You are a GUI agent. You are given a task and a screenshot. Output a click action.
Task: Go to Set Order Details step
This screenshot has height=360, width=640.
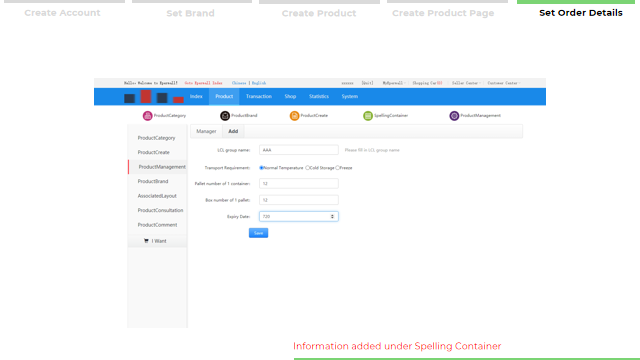tap(581, 13)
